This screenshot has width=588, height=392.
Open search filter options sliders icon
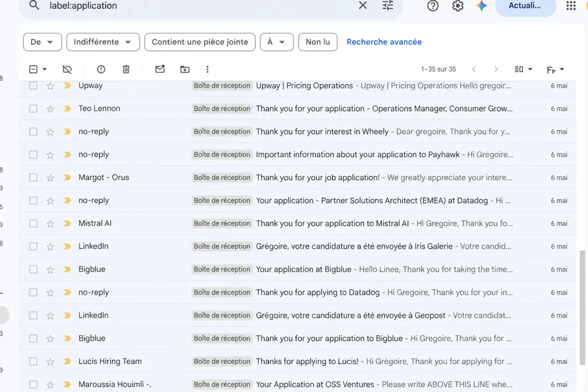pyautogui.click(x=388, y=6)
